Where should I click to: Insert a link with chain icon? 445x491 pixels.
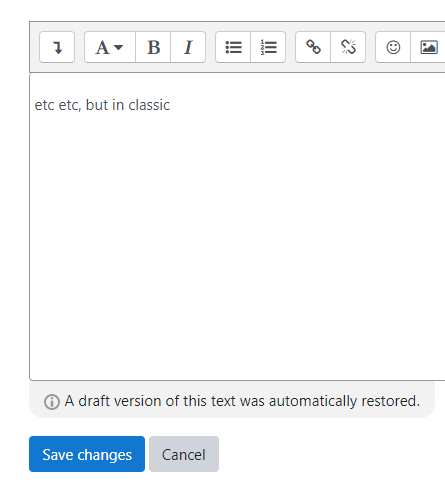313,47
